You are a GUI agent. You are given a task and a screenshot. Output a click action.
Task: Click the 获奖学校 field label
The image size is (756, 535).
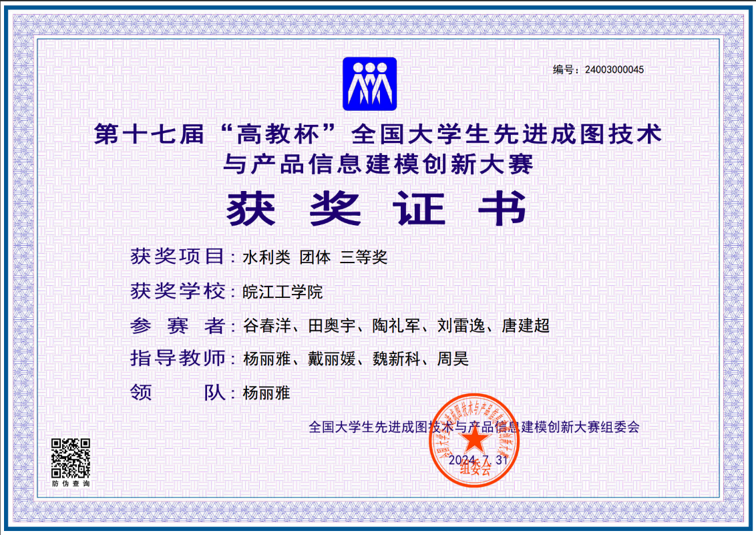pyautogui.click(x=178, y=291)
